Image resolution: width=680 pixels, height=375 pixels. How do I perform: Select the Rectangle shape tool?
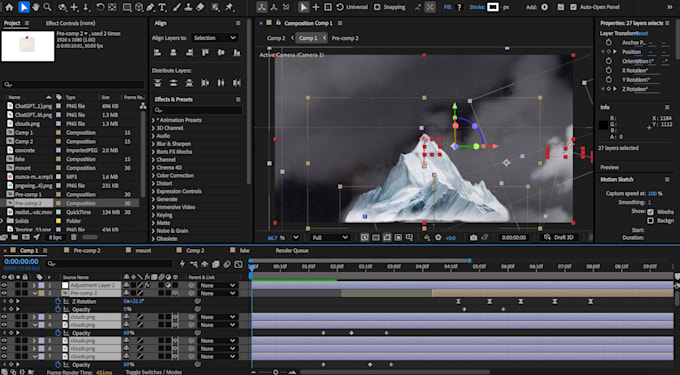point(127,7)
